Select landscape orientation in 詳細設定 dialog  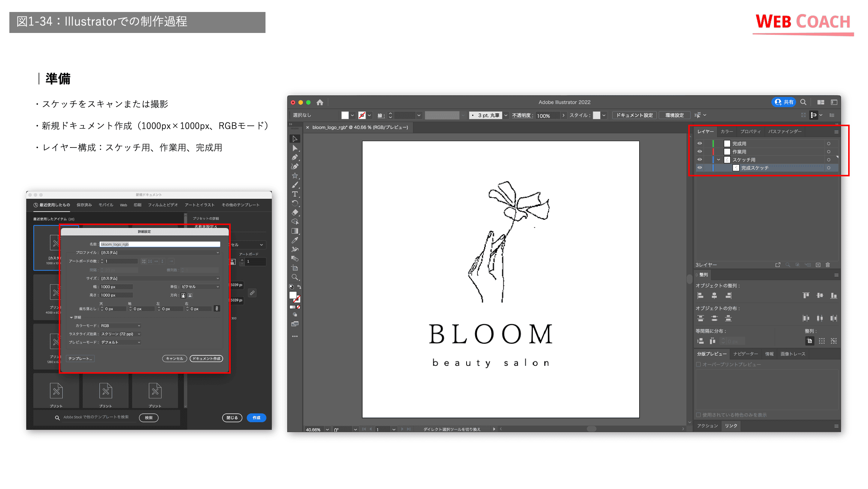coord(190,295)
